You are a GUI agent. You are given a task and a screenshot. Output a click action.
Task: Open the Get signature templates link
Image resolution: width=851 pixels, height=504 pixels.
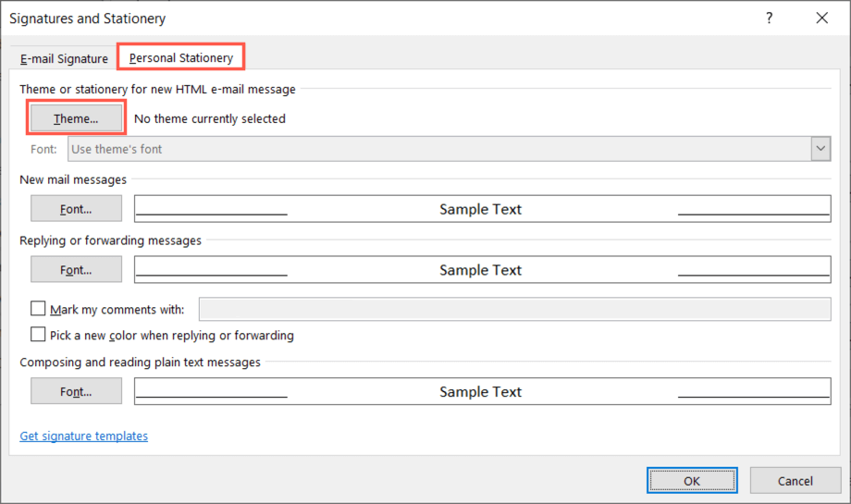(x=83, y=436)
